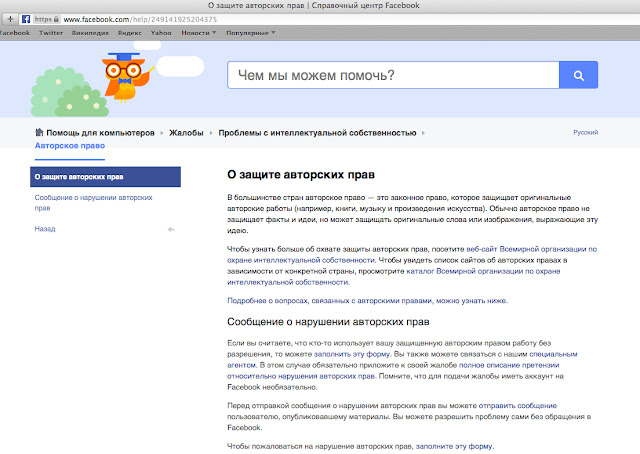
Task: Click the final 'заполните эту форму' link
Action: coord(454,447)
